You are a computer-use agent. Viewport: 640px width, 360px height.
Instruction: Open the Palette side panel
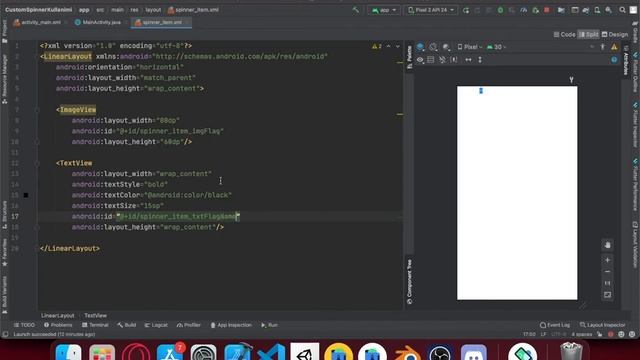[409, 57]
